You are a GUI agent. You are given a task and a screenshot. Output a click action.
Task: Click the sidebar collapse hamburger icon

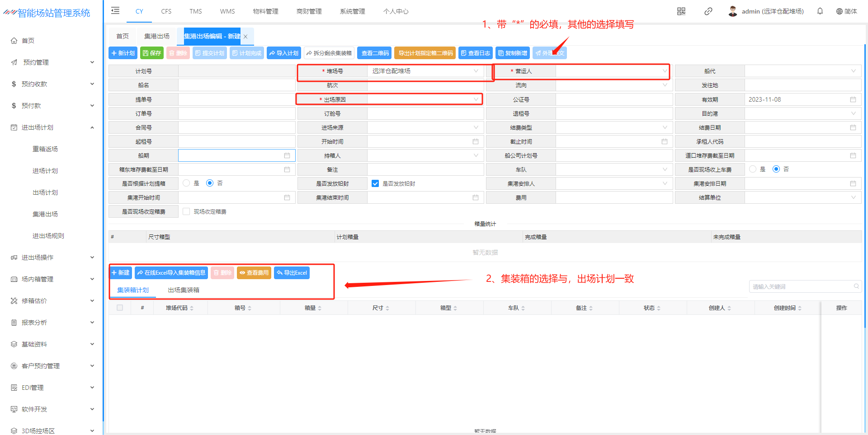point(115,11)
